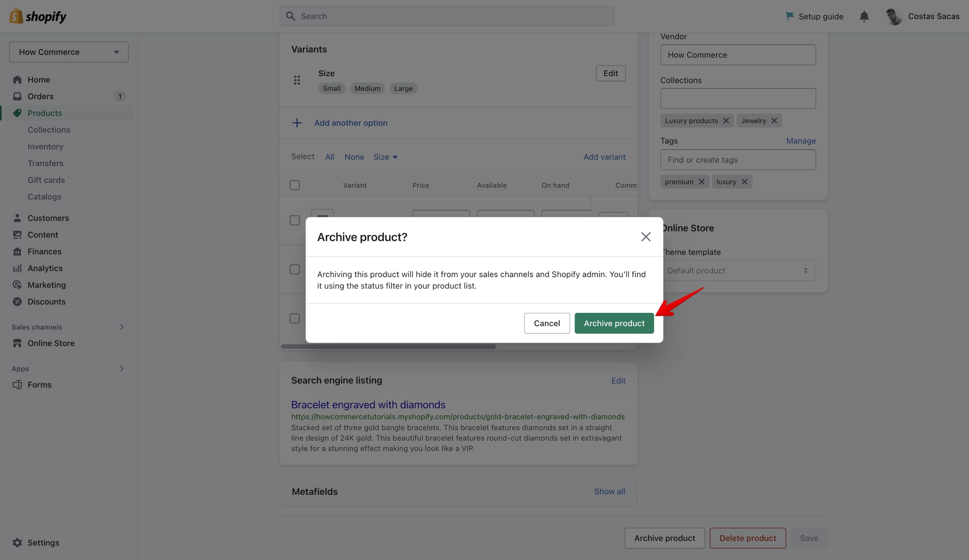Open Inventory submenu item

click(45, 146)
